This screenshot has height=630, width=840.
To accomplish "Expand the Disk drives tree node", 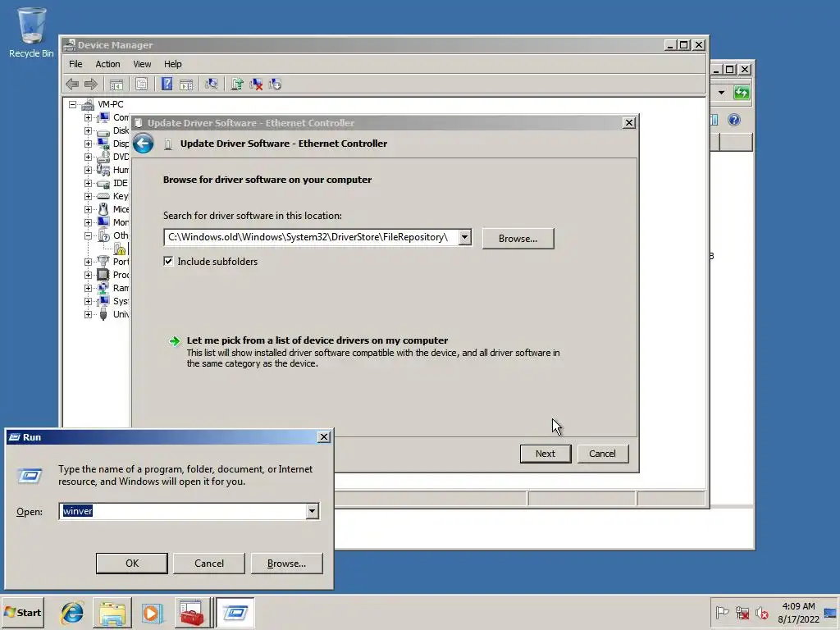I will pyautogui.click(x=88, y=130).
